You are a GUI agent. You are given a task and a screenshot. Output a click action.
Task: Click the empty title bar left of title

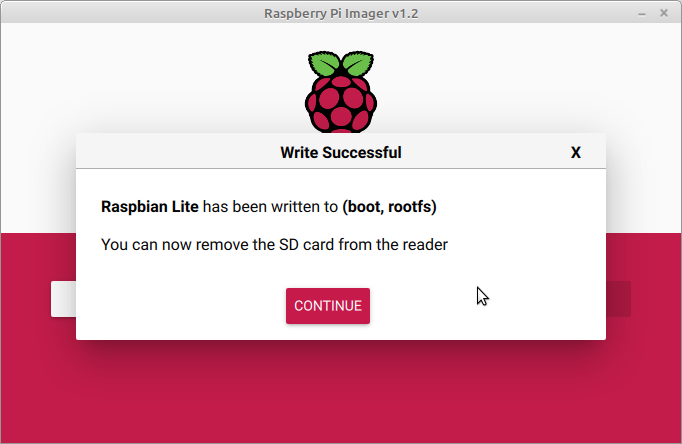pyautogui.click(x=120, y=14)
